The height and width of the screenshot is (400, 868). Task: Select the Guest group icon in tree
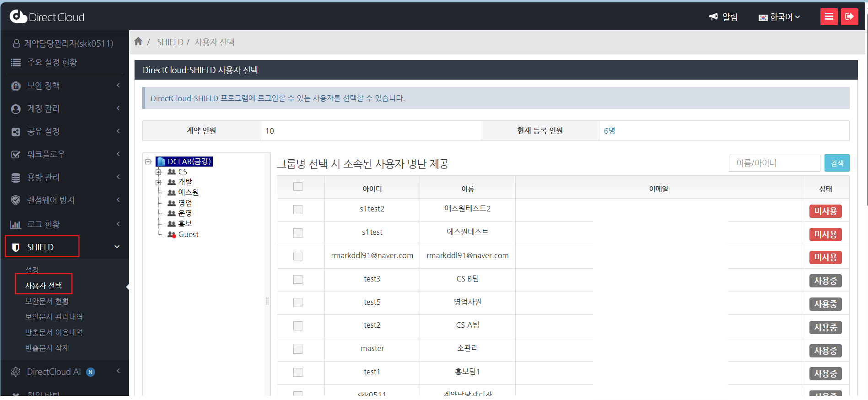[172, 235]
